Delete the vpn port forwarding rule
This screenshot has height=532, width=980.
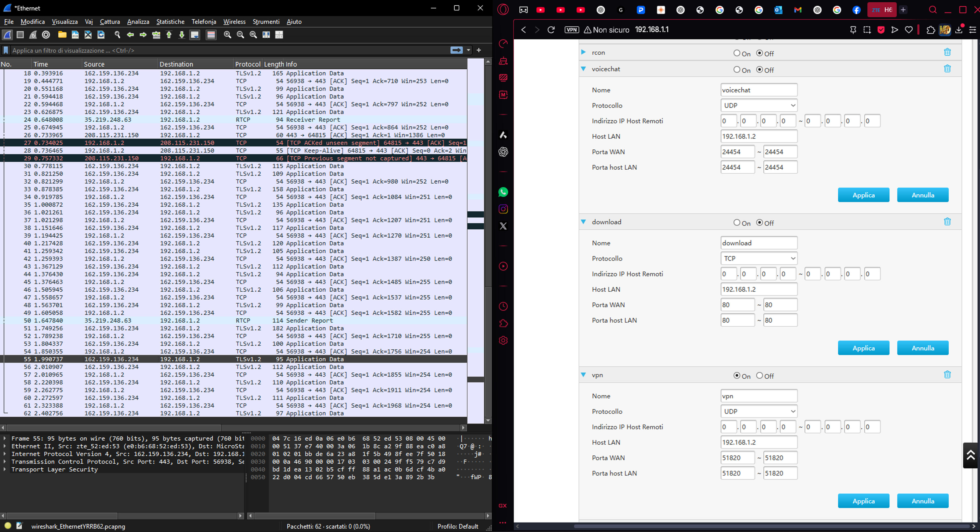point(947,375)
